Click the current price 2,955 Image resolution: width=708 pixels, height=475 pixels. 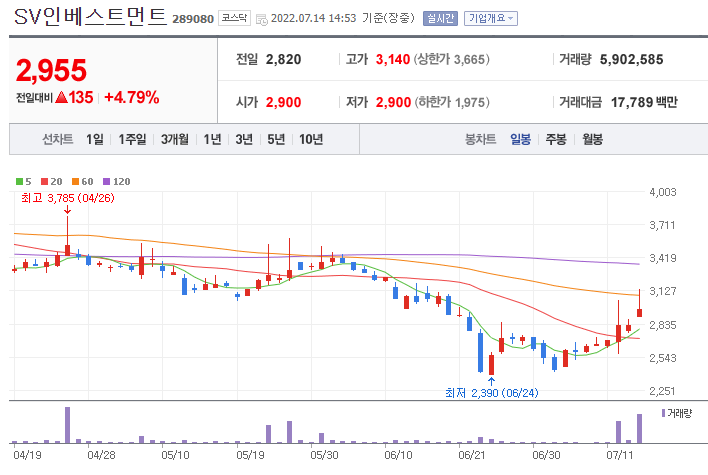(x=51, y=70)
